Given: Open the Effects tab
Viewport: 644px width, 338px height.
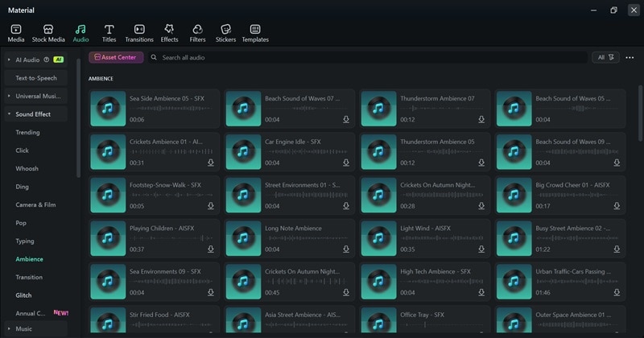Looking at the screenshot, I should 169,33.
